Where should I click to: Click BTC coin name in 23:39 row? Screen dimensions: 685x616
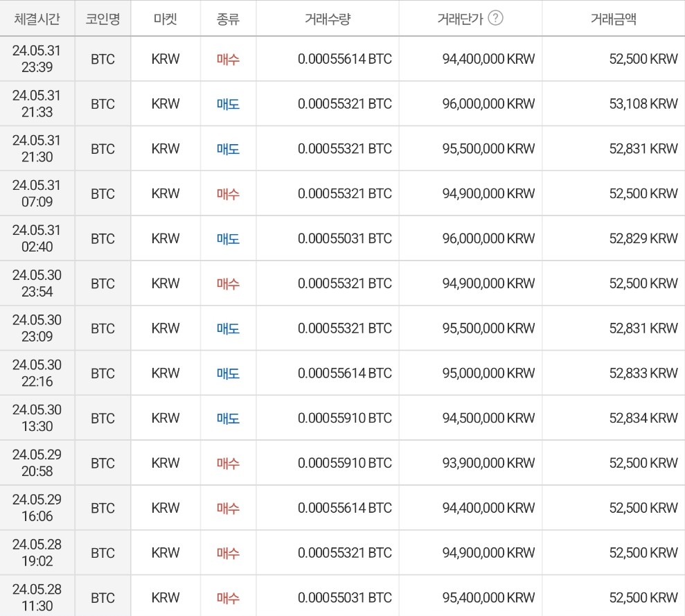pos(103,59)
